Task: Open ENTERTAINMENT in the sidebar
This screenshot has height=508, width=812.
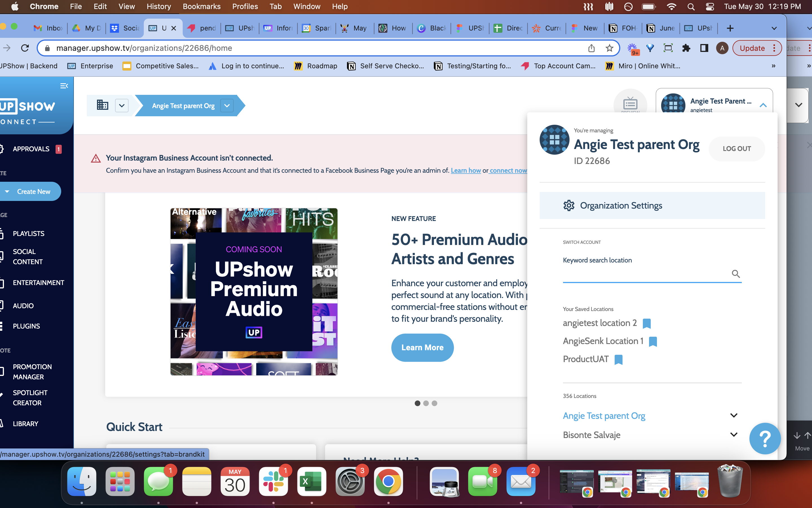Action: [38, 283]
